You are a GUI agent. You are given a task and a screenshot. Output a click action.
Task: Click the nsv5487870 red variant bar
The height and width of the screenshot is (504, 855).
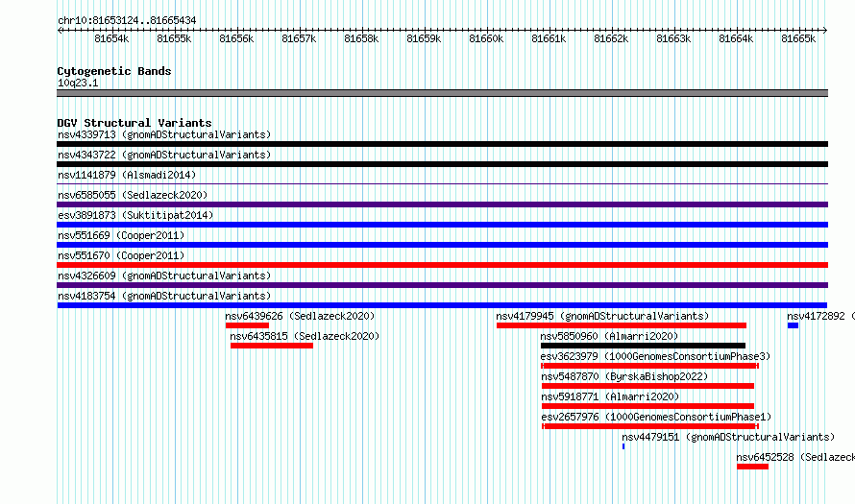tap(647, 386)
